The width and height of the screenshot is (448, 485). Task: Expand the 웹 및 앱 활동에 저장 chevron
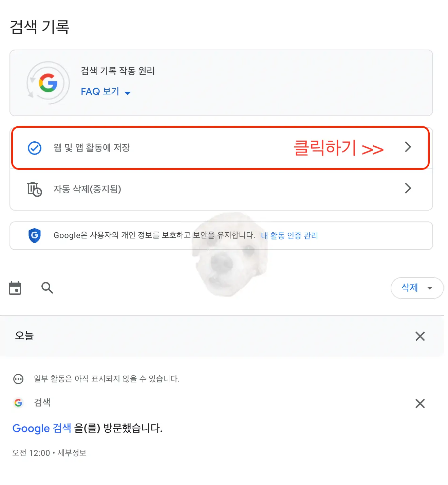(408, 147)
